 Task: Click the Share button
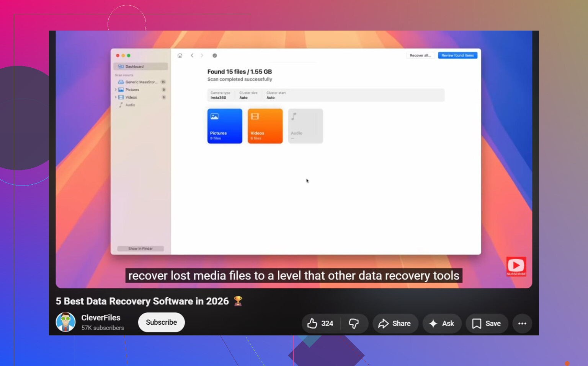[x=395, y=324]
